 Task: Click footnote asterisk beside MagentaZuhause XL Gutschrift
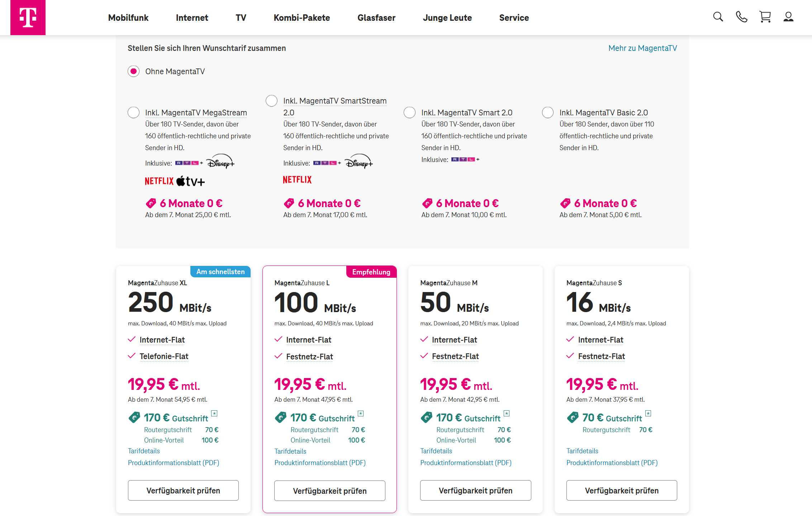click(x=214, y=414)
